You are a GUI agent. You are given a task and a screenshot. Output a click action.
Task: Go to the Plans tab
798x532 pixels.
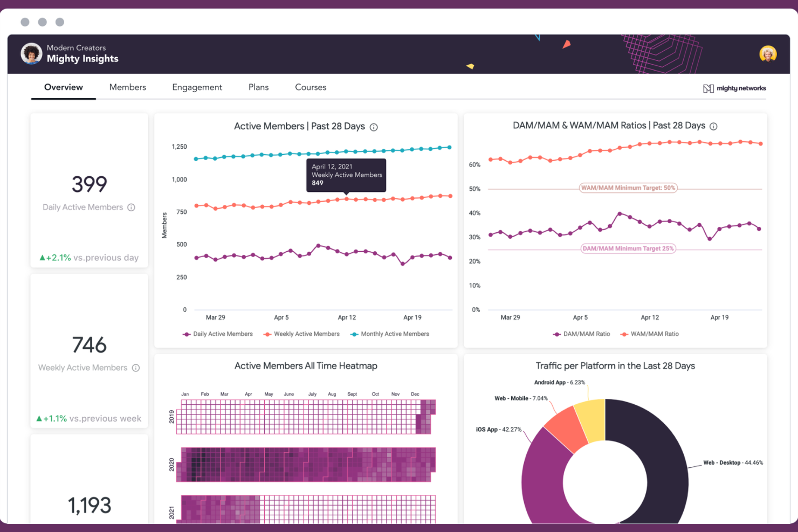259,87
